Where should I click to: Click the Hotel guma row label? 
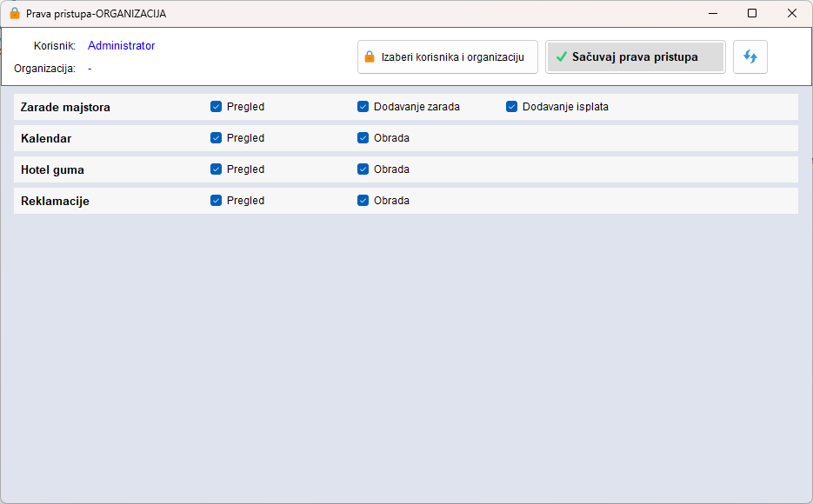(x=52, y=170)
